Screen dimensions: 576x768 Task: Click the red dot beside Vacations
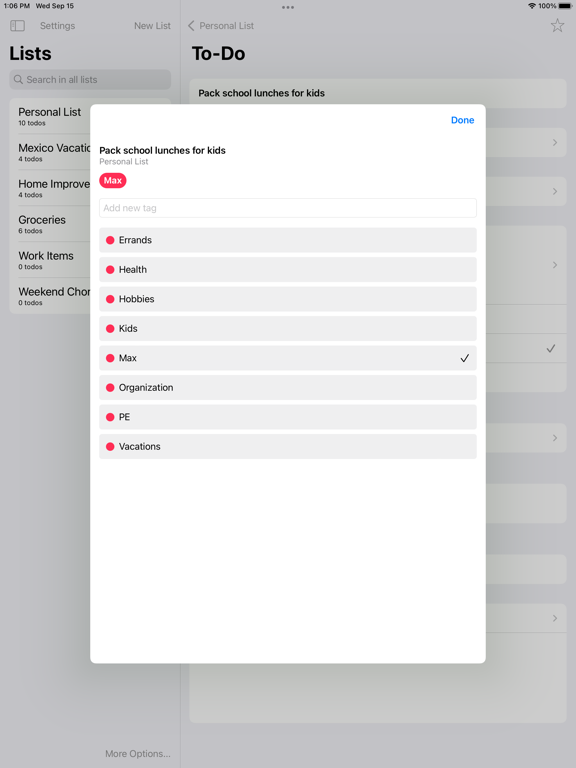click(x=110, y=446)
